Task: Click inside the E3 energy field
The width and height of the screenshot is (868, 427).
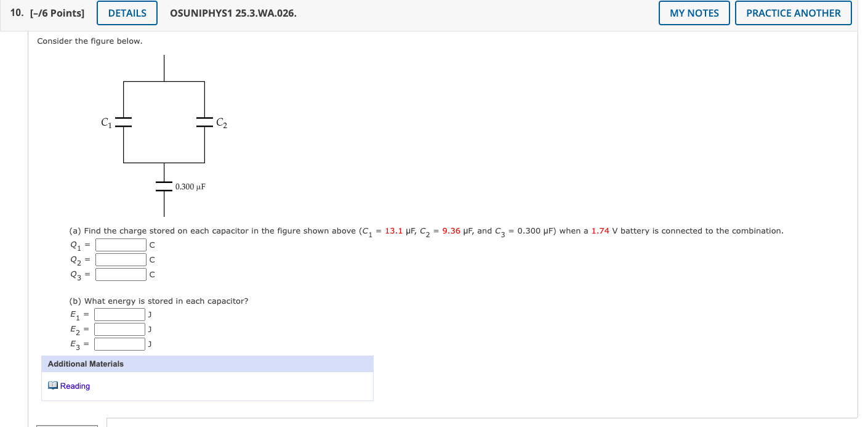Action: (x=119, y=343)
